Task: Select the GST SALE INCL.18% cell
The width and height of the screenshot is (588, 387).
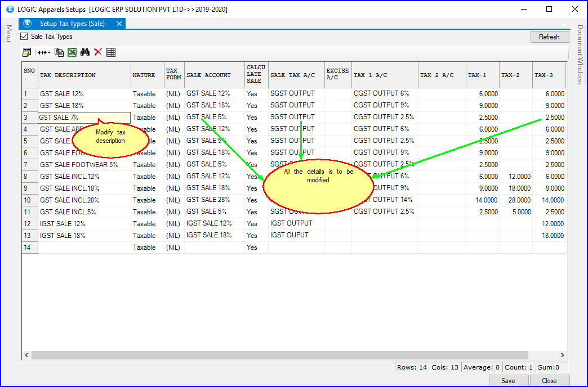Action: coord(84,188)
